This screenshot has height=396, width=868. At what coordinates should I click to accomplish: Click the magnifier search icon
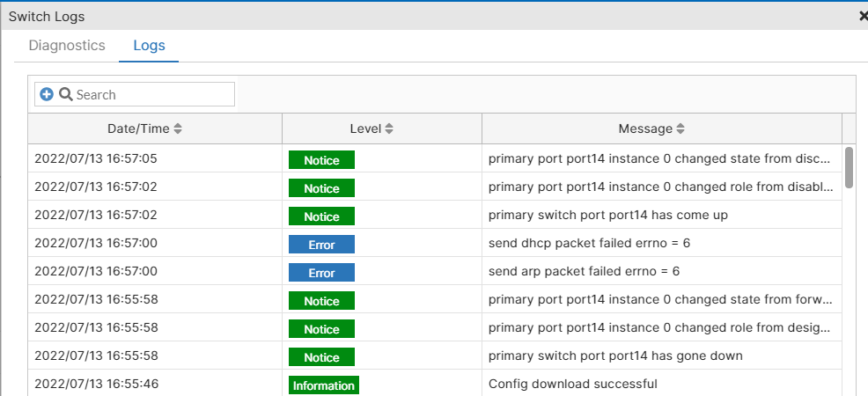(65, 94)
